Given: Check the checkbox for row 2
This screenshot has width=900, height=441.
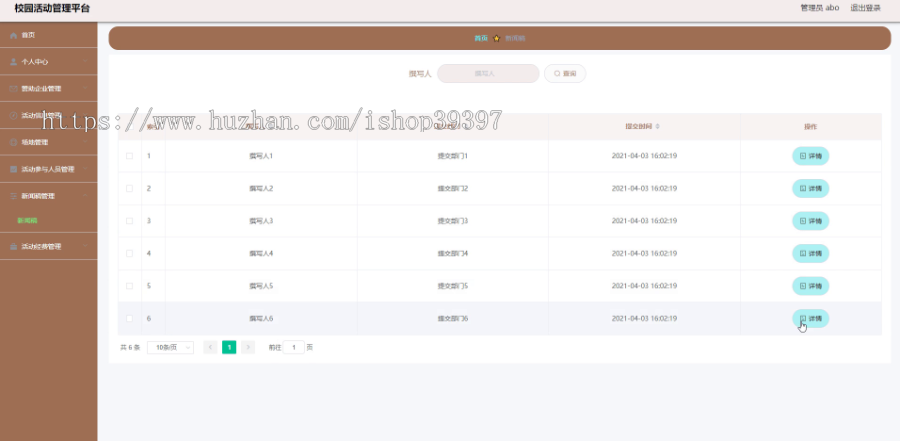Looking at the screenshot, I should pyautogui.click(x=129, y=188).
